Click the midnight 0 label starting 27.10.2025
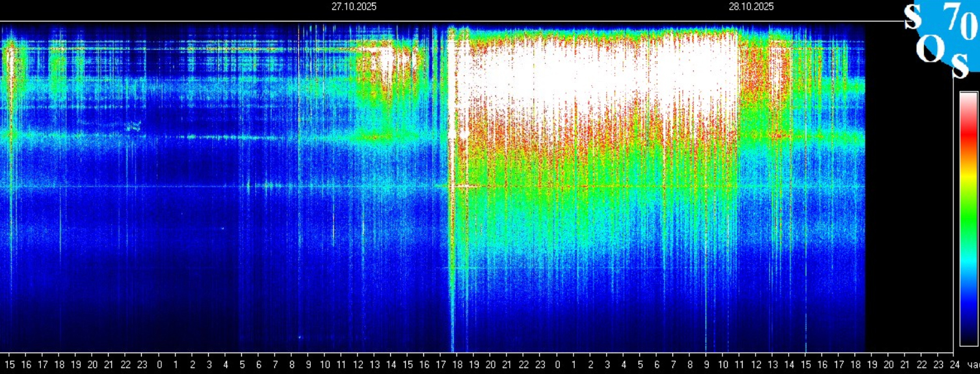 (159, 364)
